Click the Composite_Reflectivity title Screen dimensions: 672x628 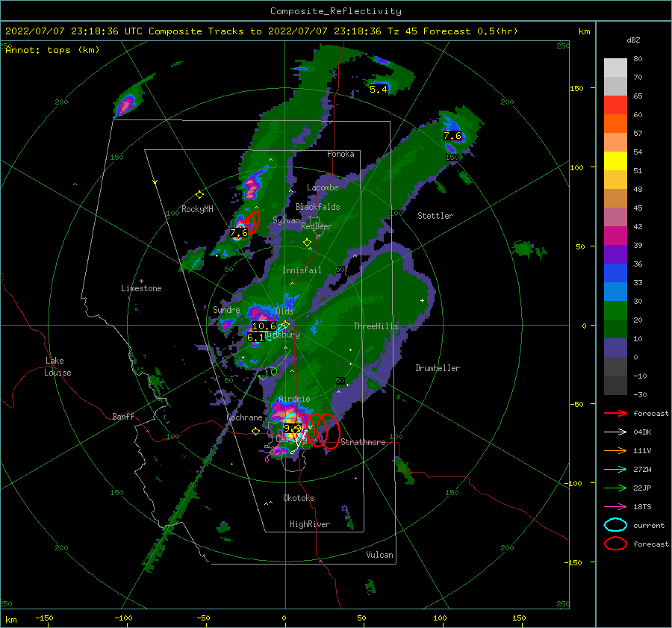336,11
